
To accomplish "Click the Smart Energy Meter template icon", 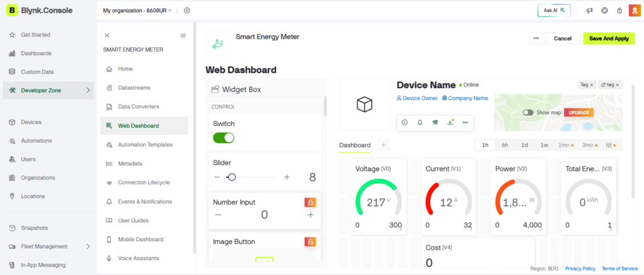I will pyautogui.click(x=217, y=43).
